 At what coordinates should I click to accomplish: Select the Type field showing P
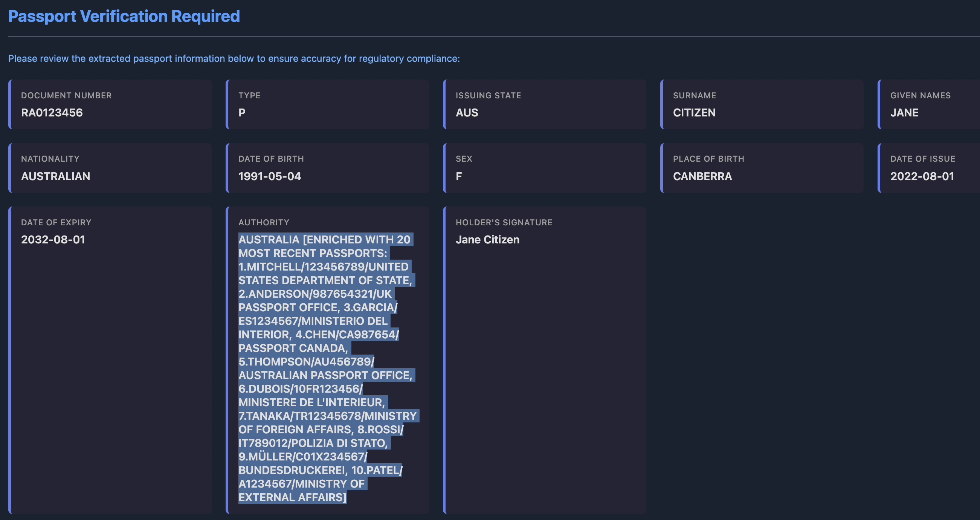pos(327,104)
